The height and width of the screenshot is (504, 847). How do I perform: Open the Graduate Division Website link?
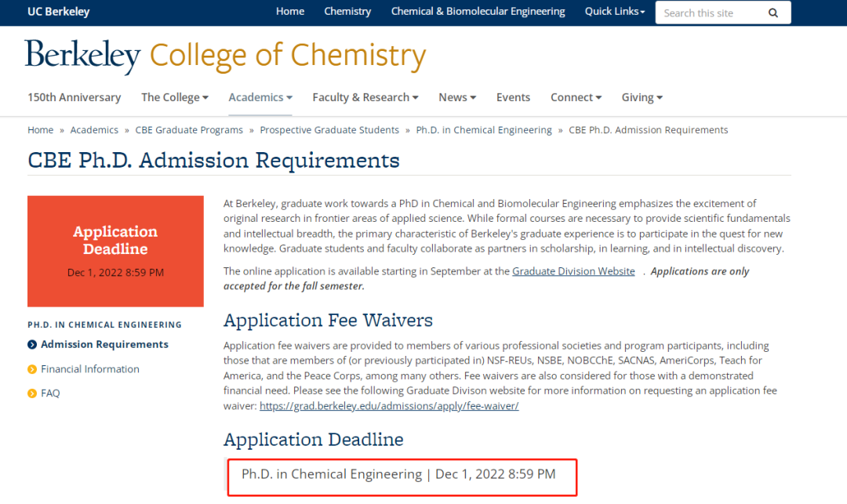(x=573, y=271)
